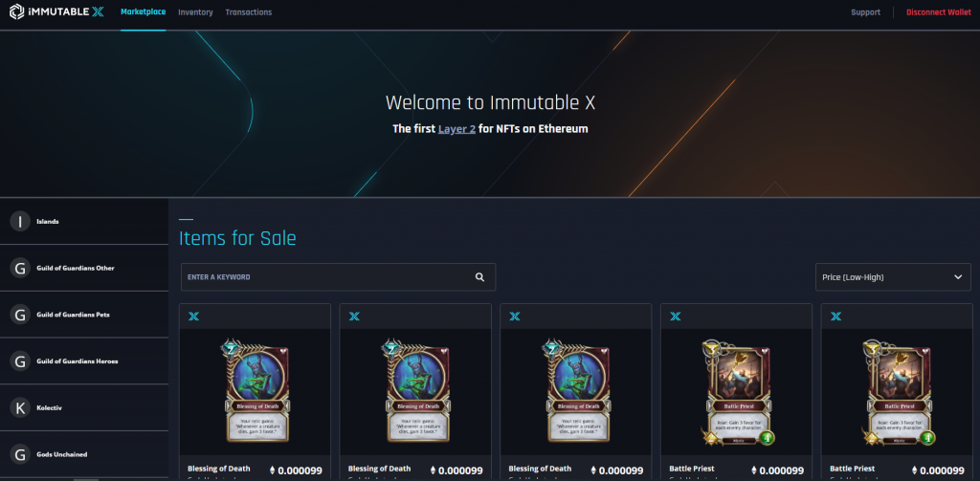Click the X badge on first card
Screen dimensions: 980x481
pyautogui.click(x=193, y=317)
